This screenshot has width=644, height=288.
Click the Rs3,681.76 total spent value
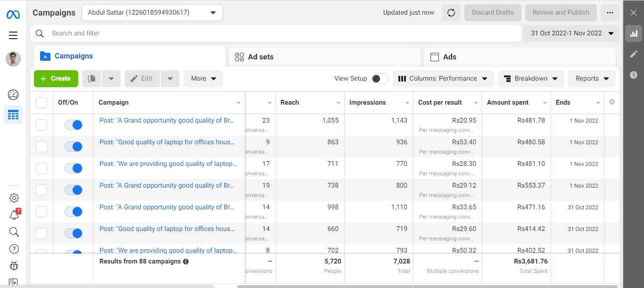[x=531, y=261]
